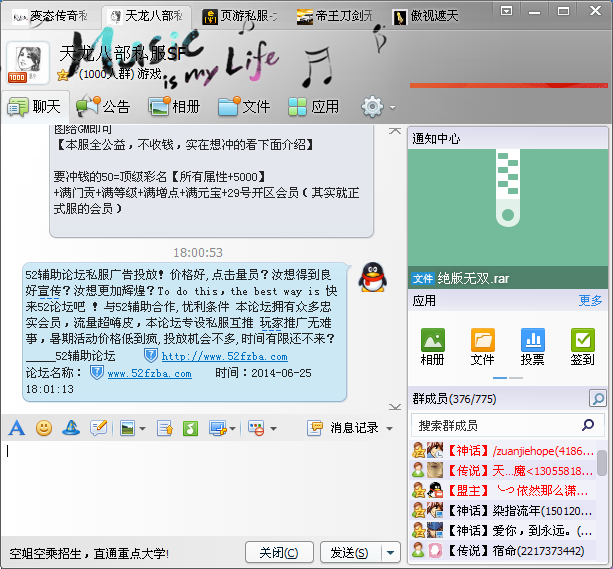Expand the gear settings dropdown arrow
613x569 pixels.
coord(392,107)
